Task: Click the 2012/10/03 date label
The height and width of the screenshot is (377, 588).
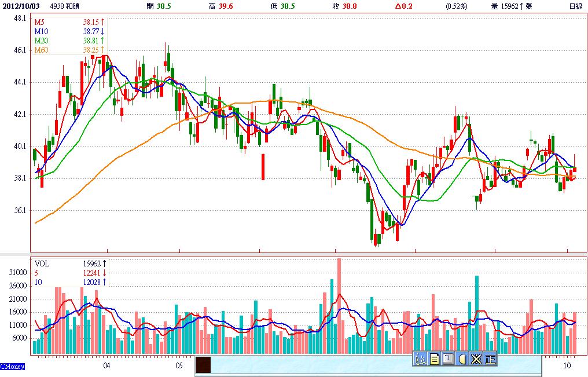Action: coord(21,6)
